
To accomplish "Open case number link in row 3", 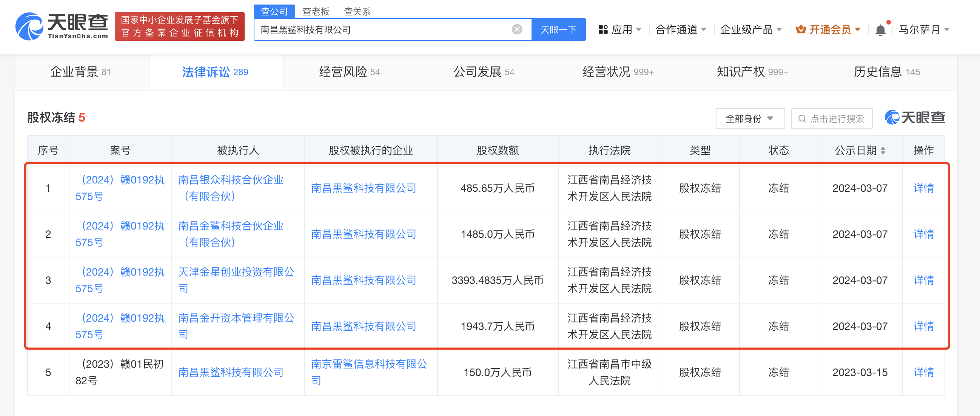I will click(120, 280).
